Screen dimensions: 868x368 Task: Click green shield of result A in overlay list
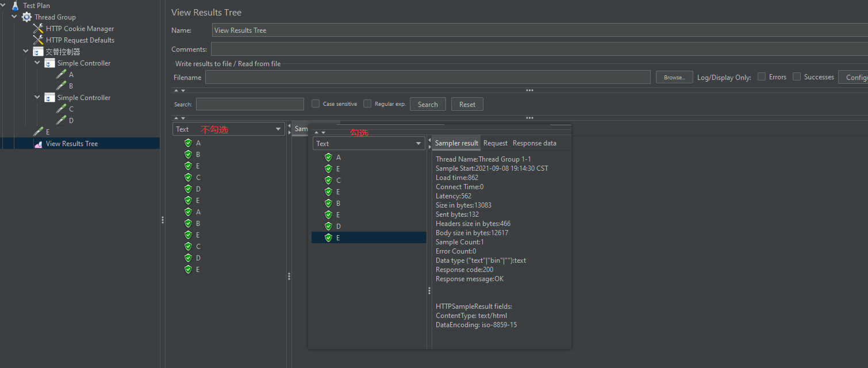click(x=328, y=157)
